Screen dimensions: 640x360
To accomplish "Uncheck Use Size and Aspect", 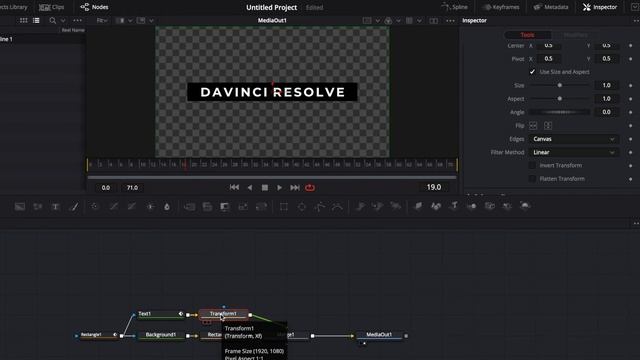I will pos(532,72).
